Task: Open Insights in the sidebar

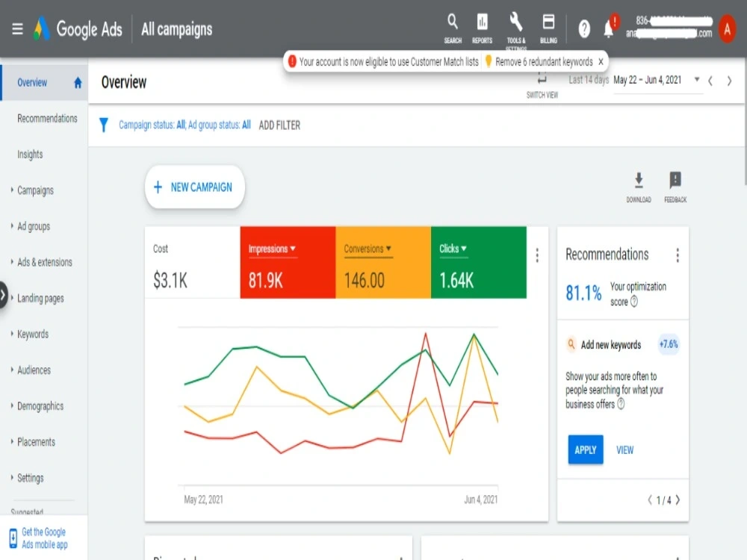Action: [x=30, y=155]
